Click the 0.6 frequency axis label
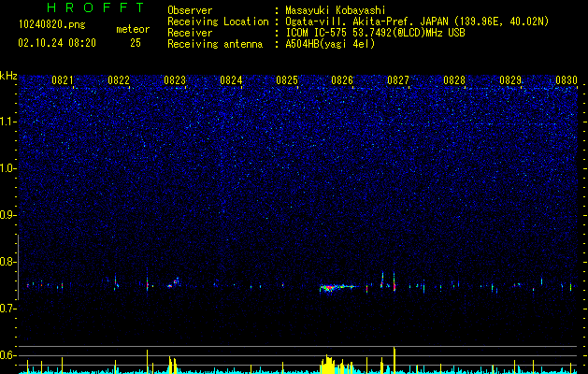This screenshot has width=588, height=374. tap(8, 355)
